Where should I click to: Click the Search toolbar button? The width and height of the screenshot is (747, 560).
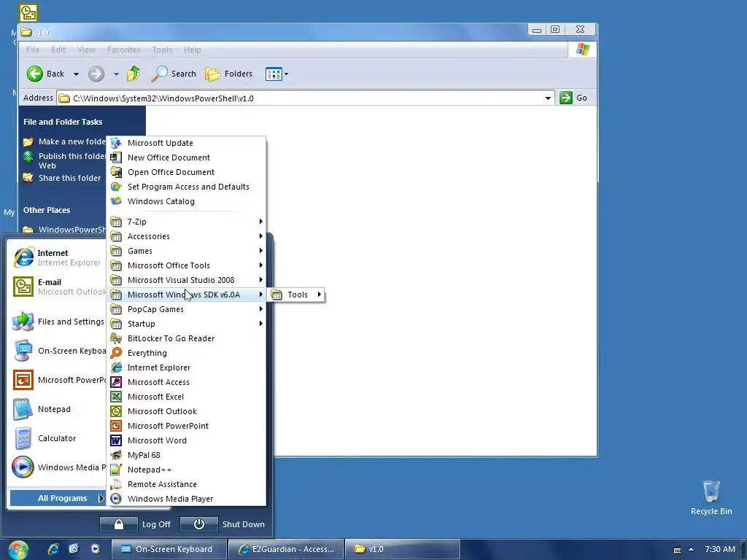pyautogui.click(x=174, y=74)
